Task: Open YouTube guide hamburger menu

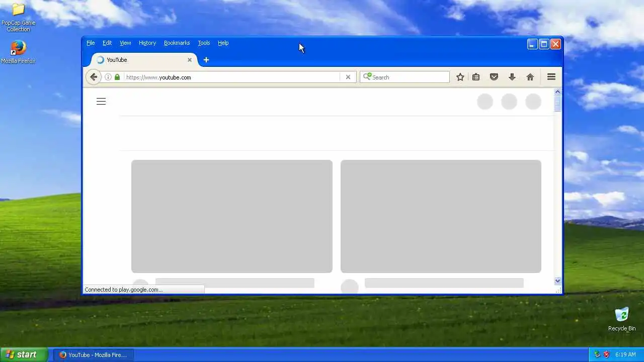Action: (101, 102)
